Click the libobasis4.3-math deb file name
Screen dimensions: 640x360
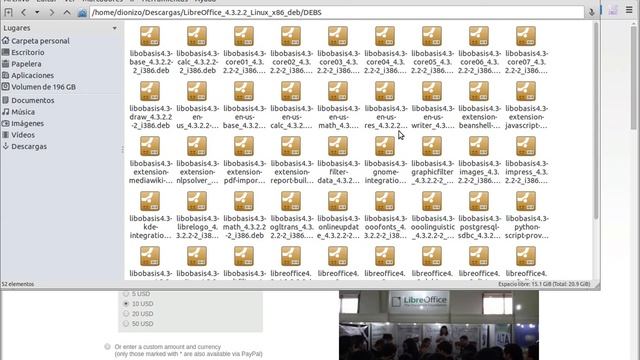coord(244,227)
